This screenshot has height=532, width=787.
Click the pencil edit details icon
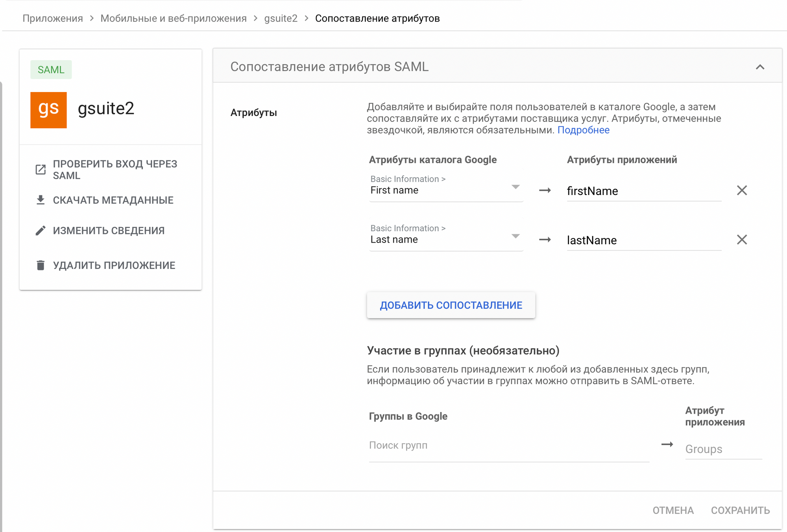[41, 230]
